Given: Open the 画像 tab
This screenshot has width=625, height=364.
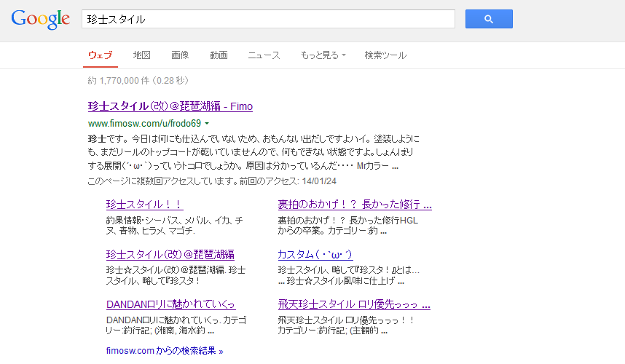Looking at the screenshot, I should point(180,55).
